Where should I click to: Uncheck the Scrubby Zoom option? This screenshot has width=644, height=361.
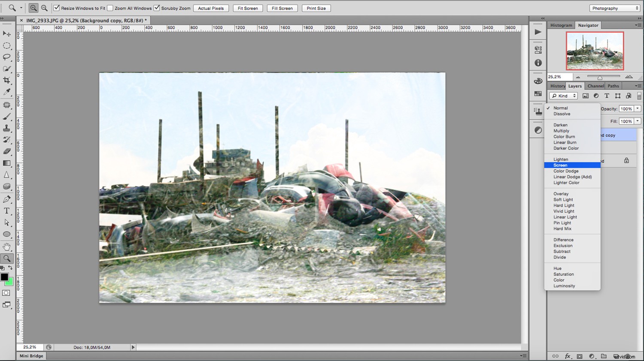click(x=156, y=8)
